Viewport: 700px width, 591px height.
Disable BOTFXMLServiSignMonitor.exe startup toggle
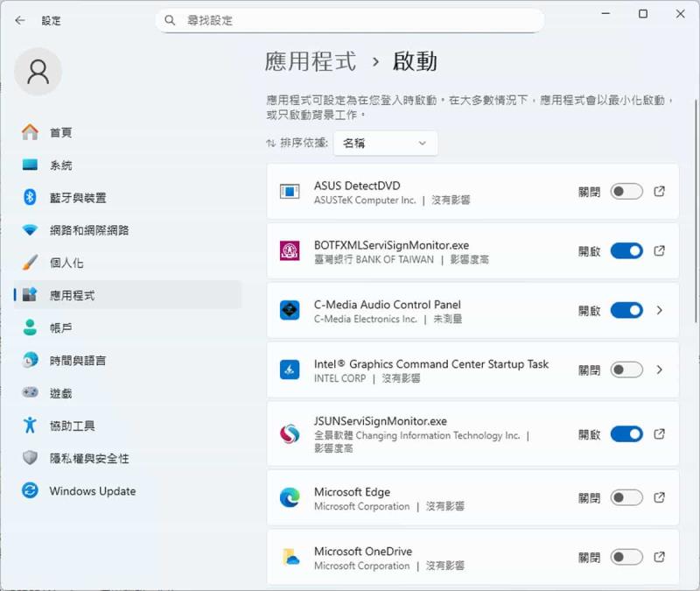(x=626, y=251)
